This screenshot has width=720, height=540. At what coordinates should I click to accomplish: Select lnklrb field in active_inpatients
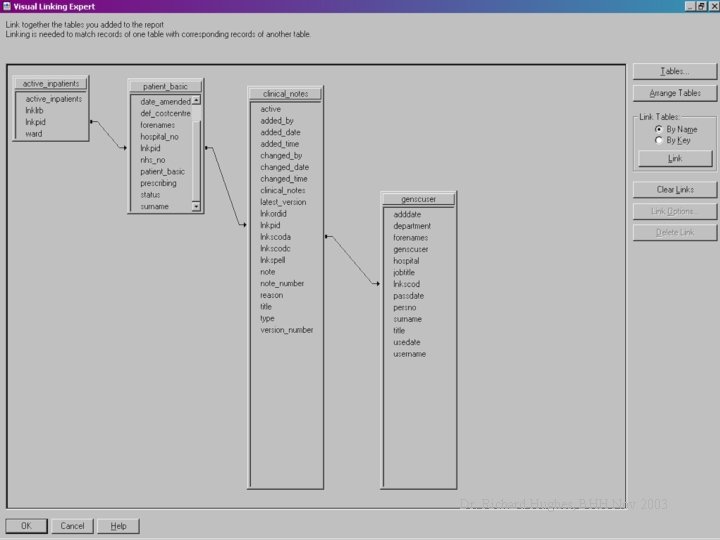tap(34, 110)
